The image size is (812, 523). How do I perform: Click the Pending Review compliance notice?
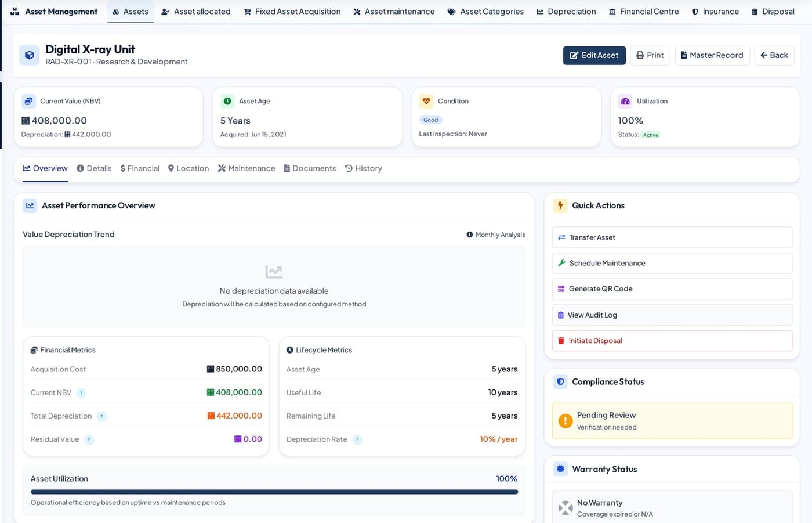[672, 421]
